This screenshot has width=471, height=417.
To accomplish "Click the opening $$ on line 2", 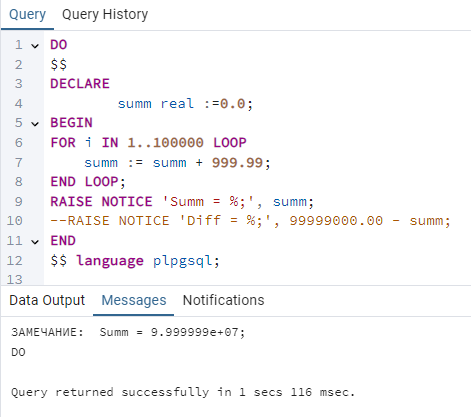I will click(59, 64).
